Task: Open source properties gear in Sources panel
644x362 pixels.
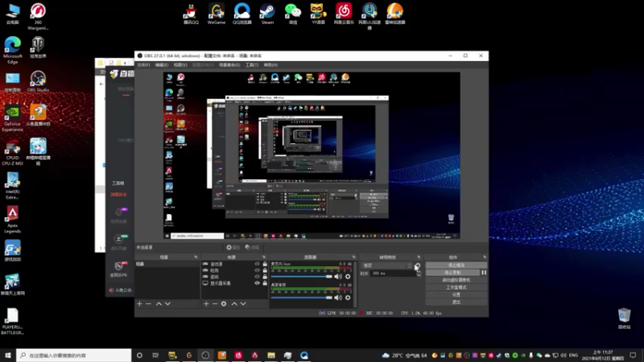Action: point(224,304)
